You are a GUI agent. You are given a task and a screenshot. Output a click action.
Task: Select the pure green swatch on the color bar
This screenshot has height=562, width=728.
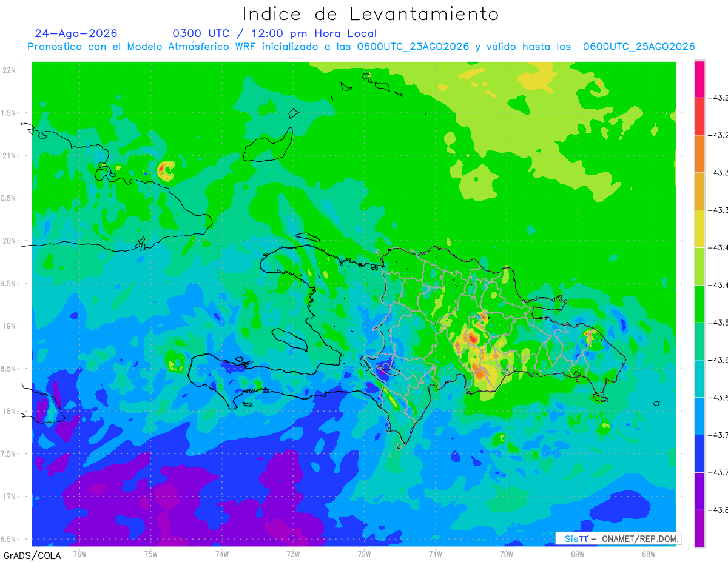click(x=699, y=304)
